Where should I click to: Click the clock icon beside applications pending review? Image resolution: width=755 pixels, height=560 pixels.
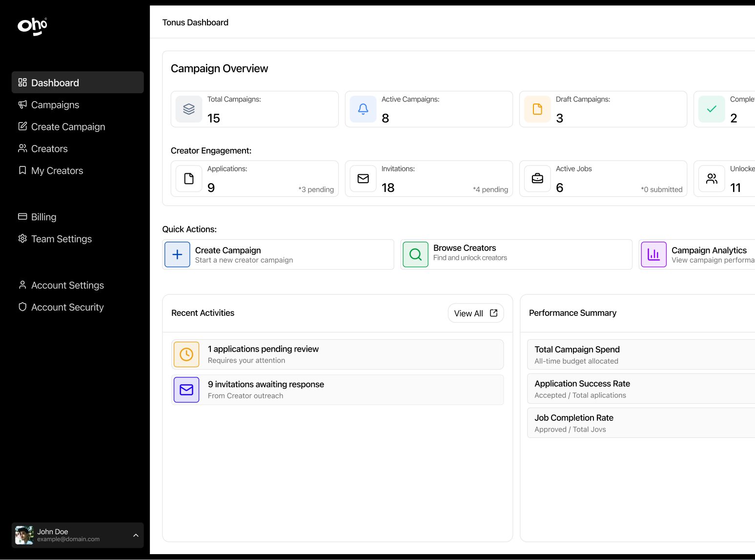(186, 354)
